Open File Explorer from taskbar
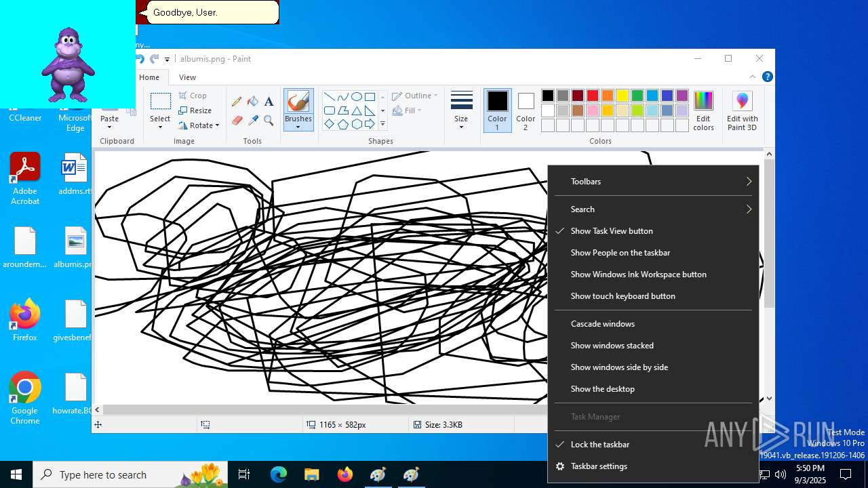Image resolution: width=868 pixels, height=488 pixels. (x=311, y=474)
